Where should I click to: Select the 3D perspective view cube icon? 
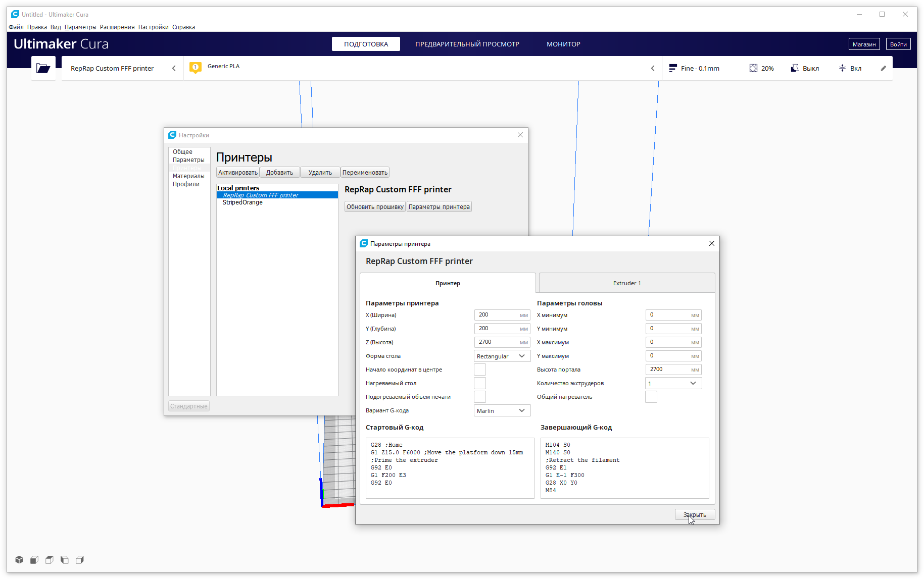19,559
